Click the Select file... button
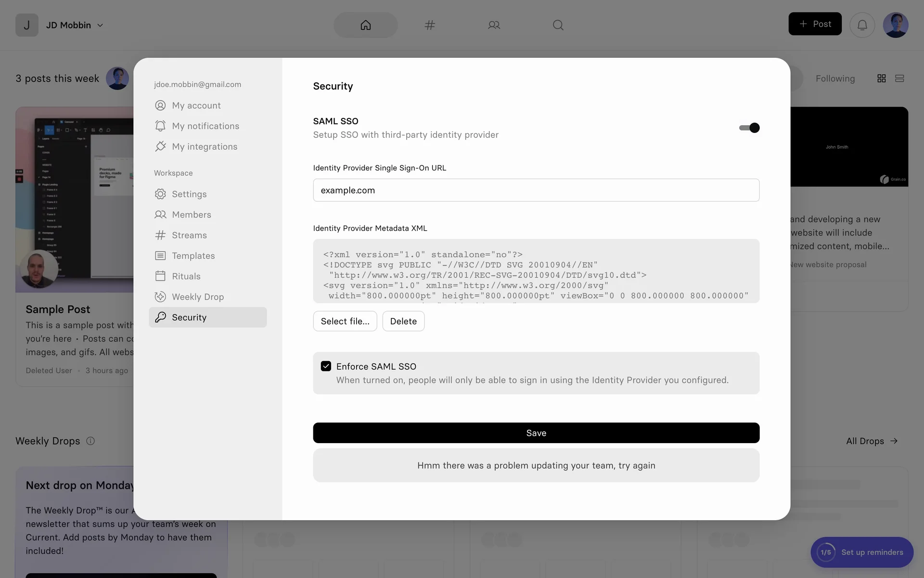This screenshot has width=924, height=578. (x=345, y=321)
